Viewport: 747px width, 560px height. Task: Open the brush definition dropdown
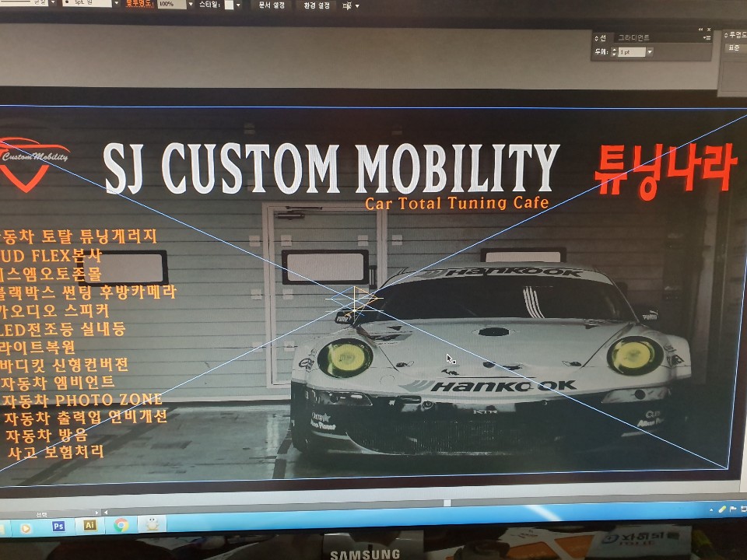(x=116, y=3)
